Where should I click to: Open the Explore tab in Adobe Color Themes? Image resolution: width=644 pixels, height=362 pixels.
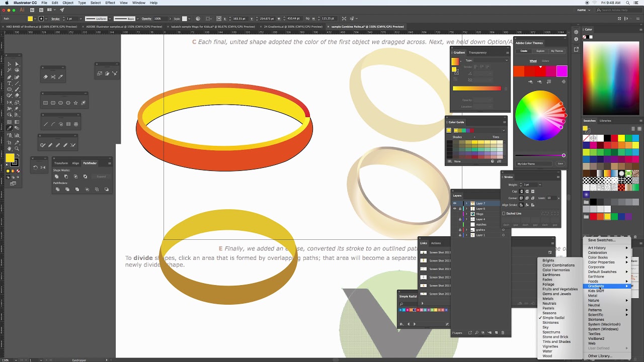(540, 51)
